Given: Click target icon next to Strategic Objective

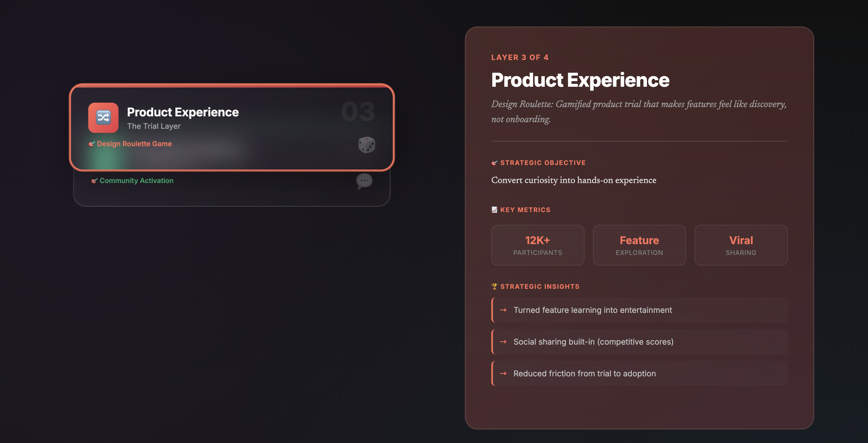Looking at the screenshot, I should [494, 163].
